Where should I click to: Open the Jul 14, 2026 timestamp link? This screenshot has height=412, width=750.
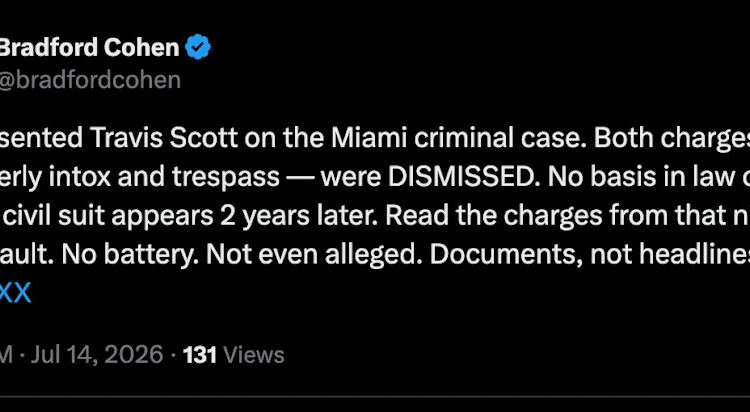[97, 355]
